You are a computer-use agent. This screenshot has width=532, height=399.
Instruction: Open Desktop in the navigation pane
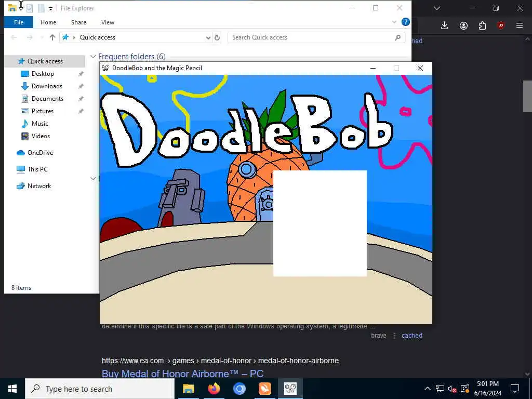43,74
